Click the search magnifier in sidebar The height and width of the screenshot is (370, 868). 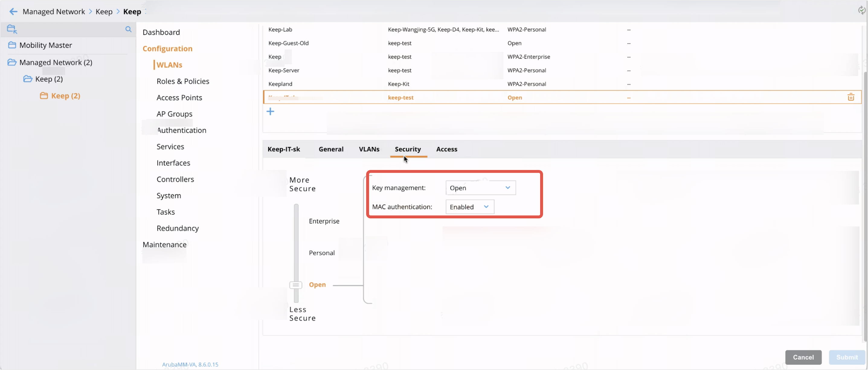coord(128,29)
